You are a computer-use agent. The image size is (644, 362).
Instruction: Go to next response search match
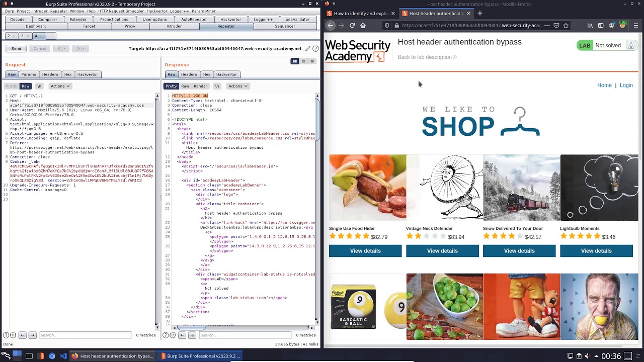[192, 335]
